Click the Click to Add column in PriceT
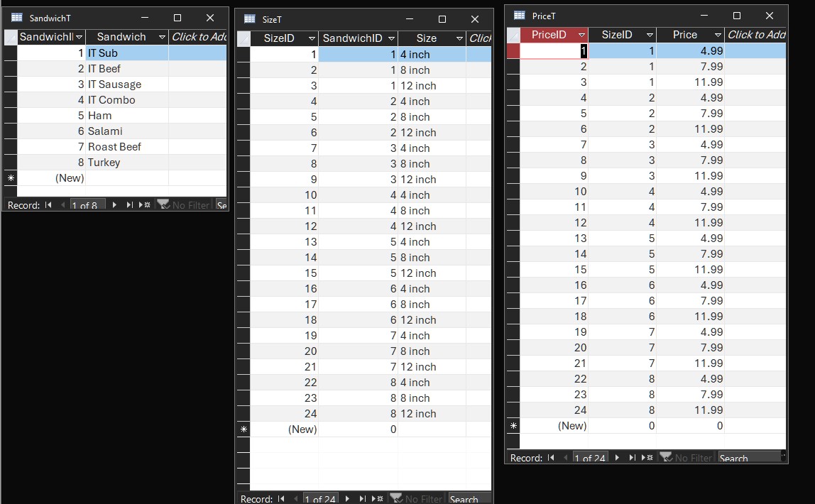This screenshot has height=504, width=815. 755,35
